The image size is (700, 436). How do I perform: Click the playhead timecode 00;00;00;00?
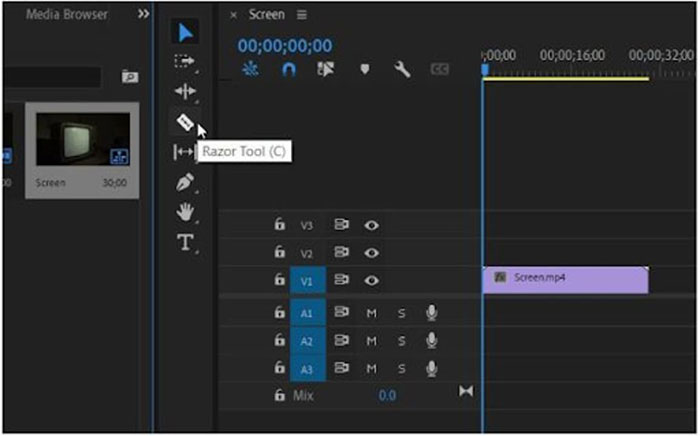coord(285,46)
